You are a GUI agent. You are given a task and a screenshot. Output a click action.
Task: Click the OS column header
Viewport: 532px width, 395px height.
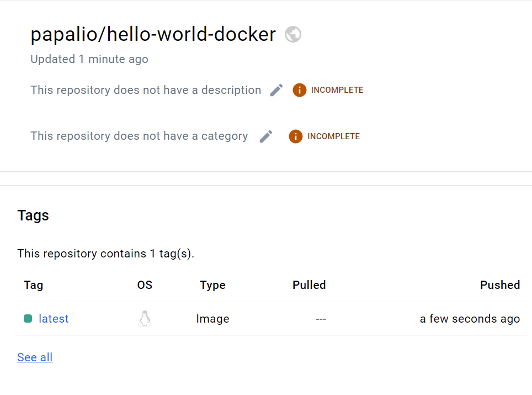pos(145,285)
